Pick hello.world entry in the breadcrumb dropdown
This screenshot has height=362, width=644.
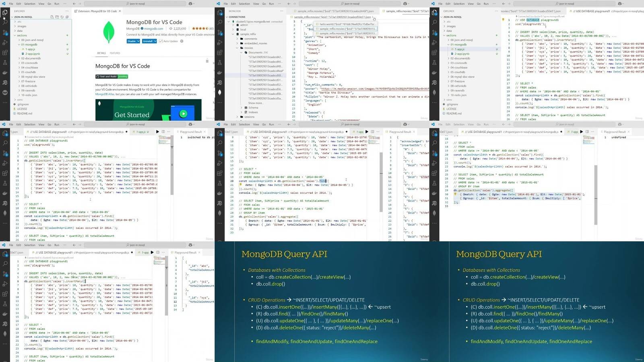click(347, 24)
